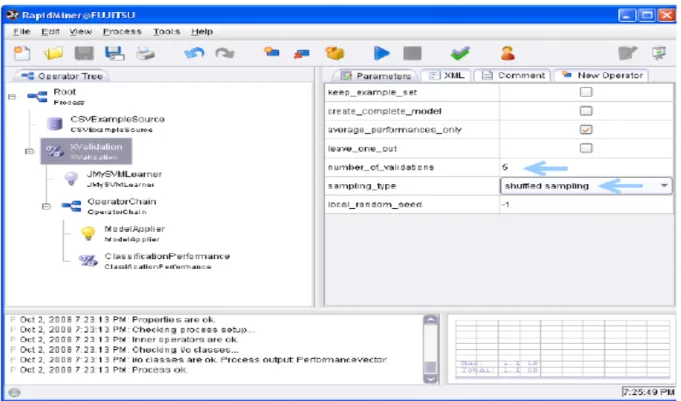Screen dimensions: 681x401
Task: Validate process with the green checkmark icon
Action: point(460,53)
